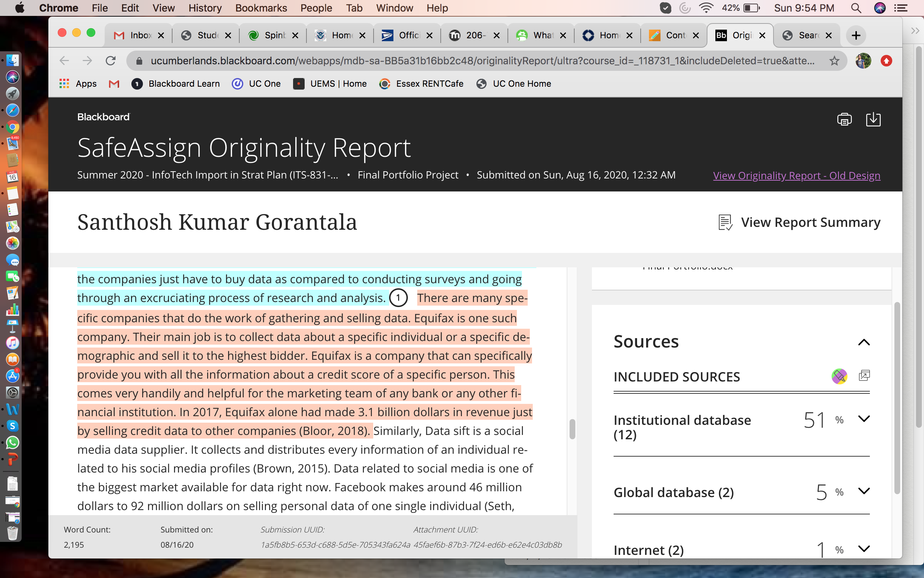Open a new browser tab
Screen dimensions: 924x578
(x=856, y=35)
